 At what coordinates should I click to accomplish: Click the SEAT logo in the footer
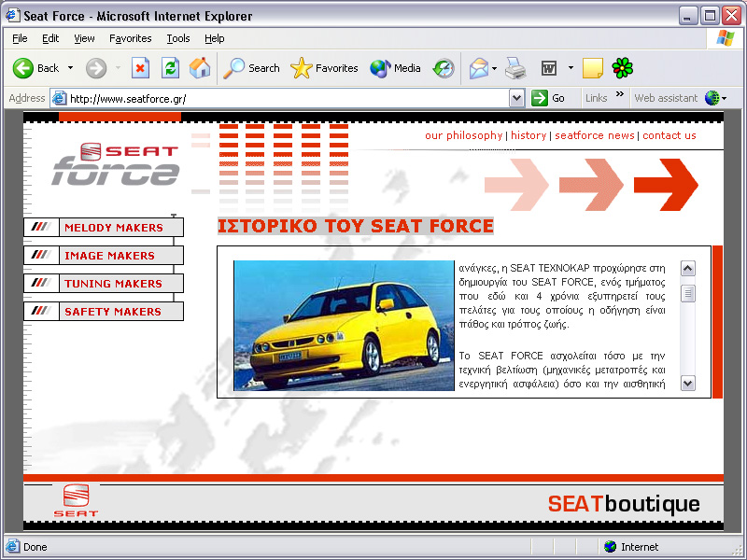tap(76, 500)
